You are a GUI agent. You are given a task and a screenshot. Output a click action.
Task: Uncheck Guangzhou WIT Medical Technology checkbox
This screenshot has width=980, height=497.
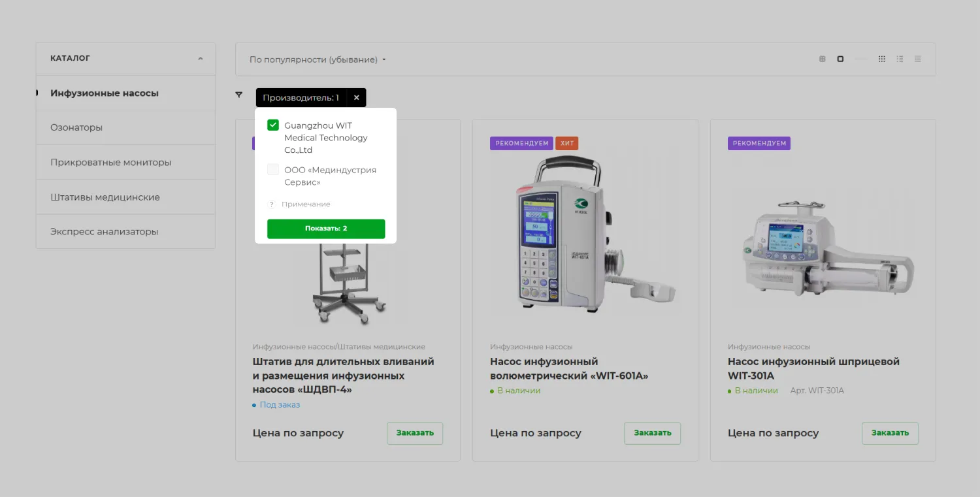273,125
